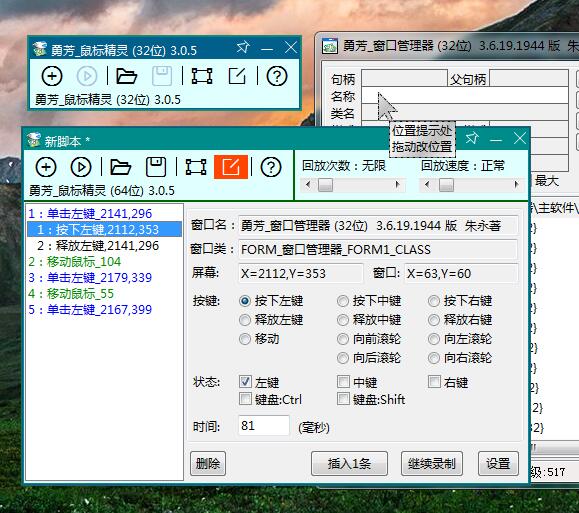
Task: Enable the 键盘:Ctrl checkbox
Action: [245, 399]
